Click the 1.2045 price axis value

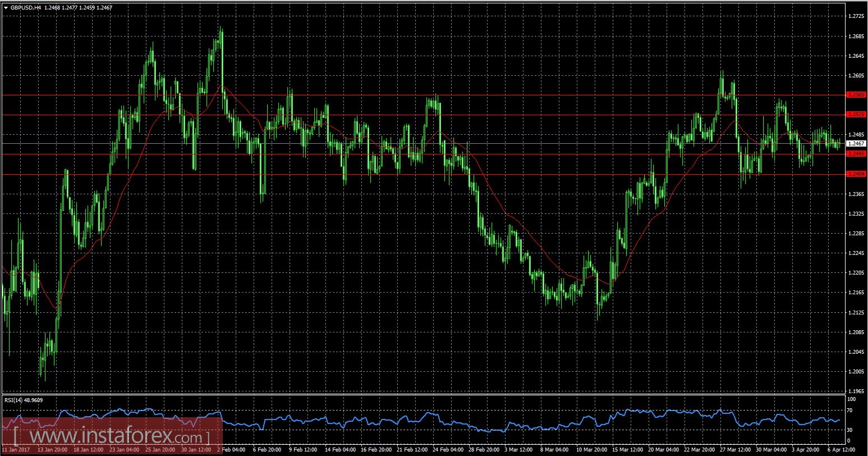point(857,352)
